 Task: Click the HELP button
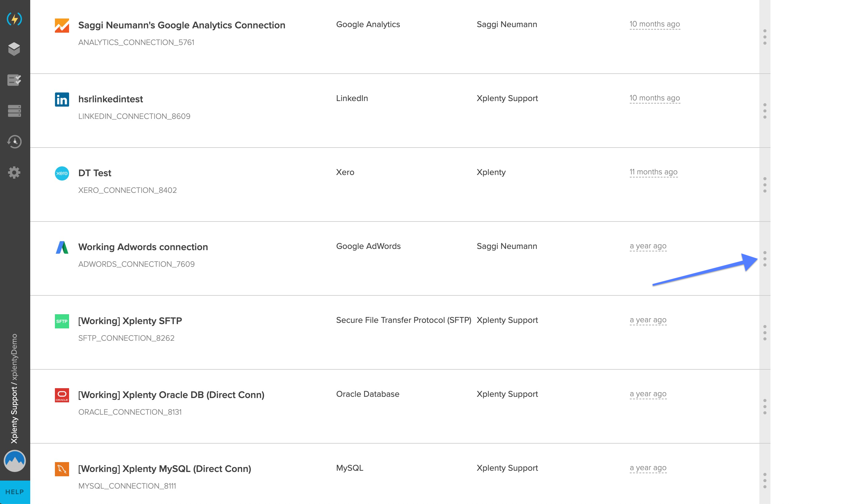(x=15, y=492)
